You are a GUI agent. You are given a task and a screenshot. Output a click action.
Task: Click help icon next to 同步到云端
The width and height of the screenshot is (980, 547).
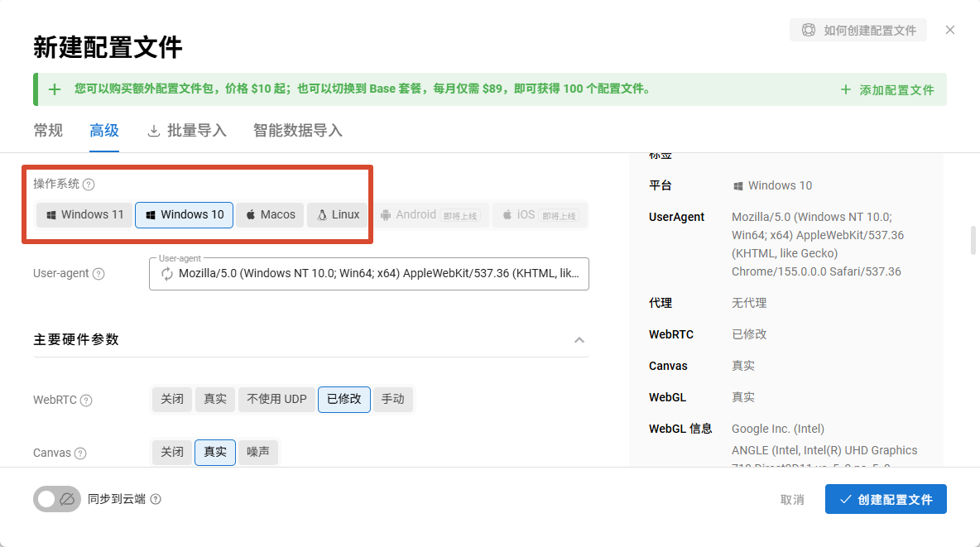pyautogui.click(x=156, y=499)
